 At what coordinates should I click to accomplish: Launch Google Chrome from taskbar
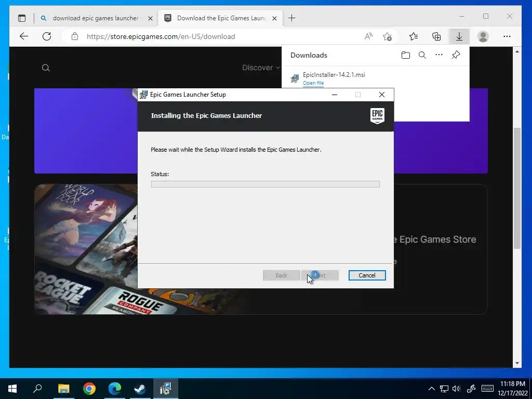point(89,389)
